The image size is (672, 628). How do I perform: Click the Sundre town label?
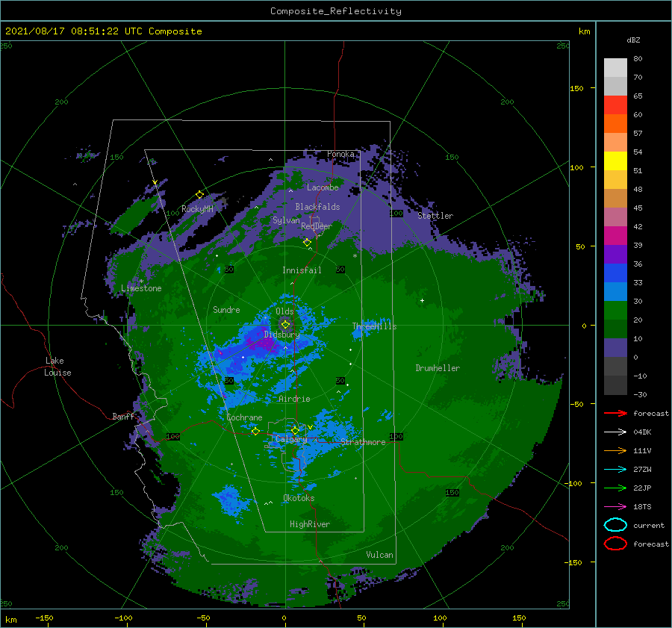click(226, 309)
